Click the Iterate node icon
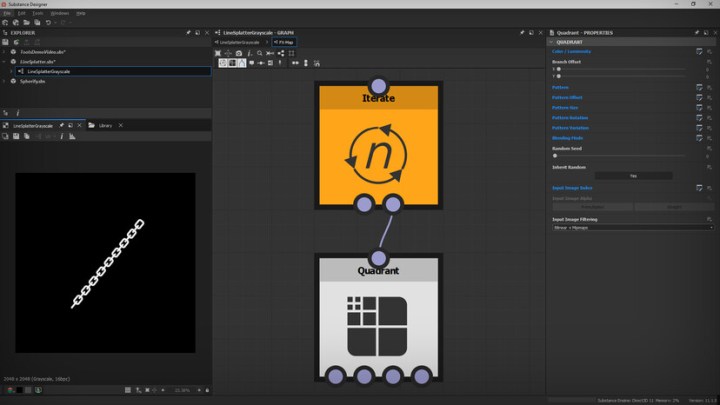 (378, 155)
